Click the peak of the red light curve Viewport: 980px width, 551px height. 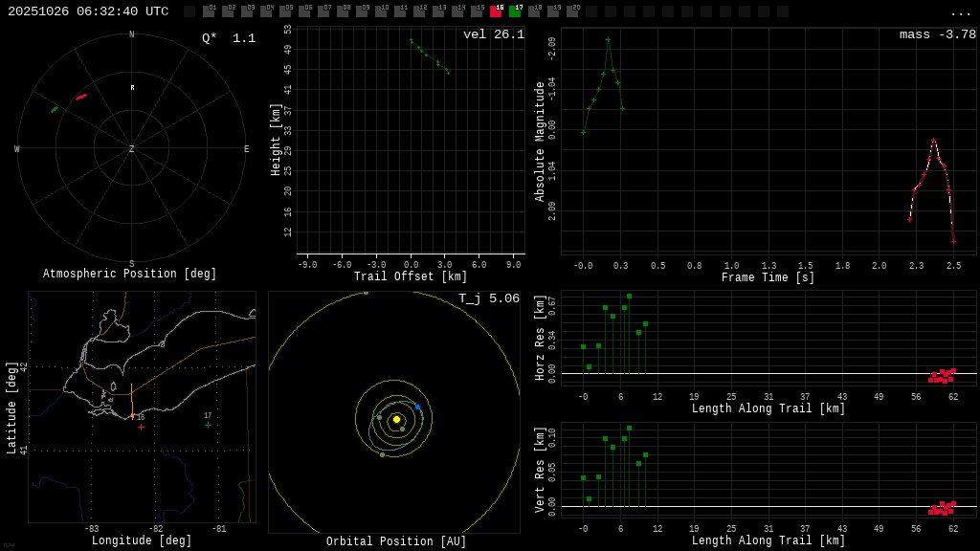[933, 141]
